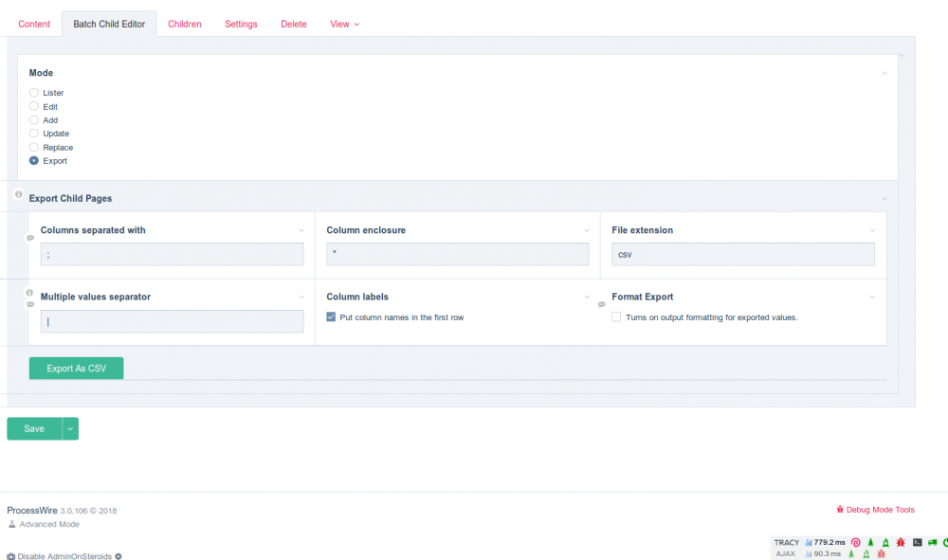Open the Settings tab
This screenshot has height=560, width=948.
tap(241, 24)
